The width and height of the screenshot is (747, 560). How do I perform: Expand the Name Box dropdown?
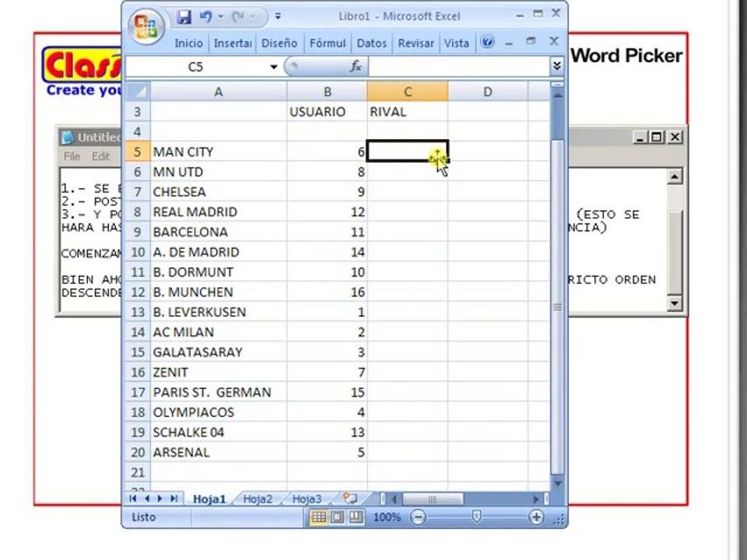273,67
